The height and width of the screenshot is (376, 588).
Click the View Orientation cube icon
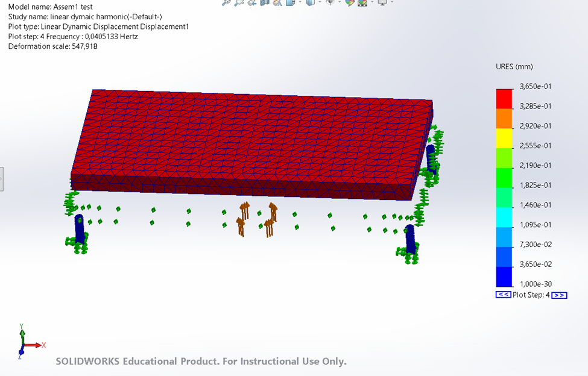(291, 2)
